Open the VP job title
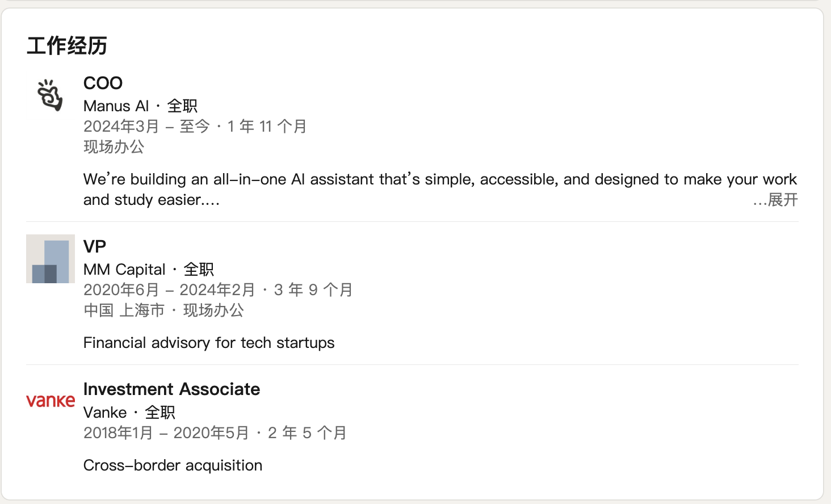Screen dimensions: 831x504 point(95,246)
